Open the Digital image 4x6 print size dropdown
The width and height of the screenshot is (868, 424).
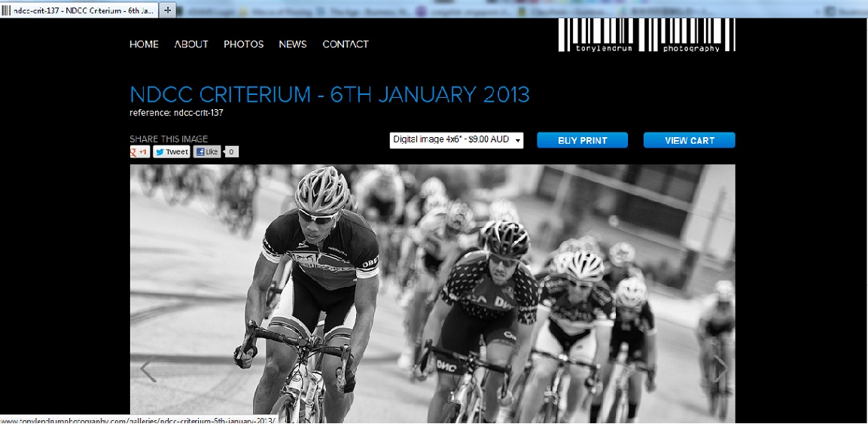click(456, 140)
